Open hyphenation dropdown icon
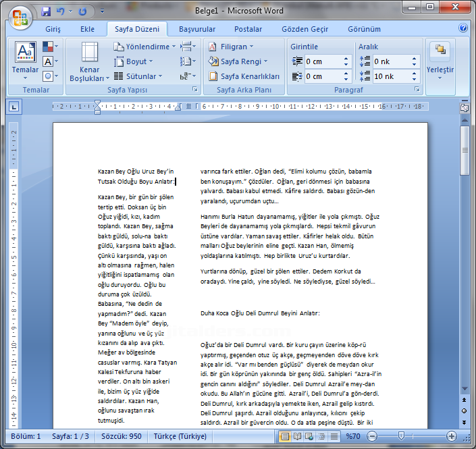The image size is (476, 449). [188, 76]
